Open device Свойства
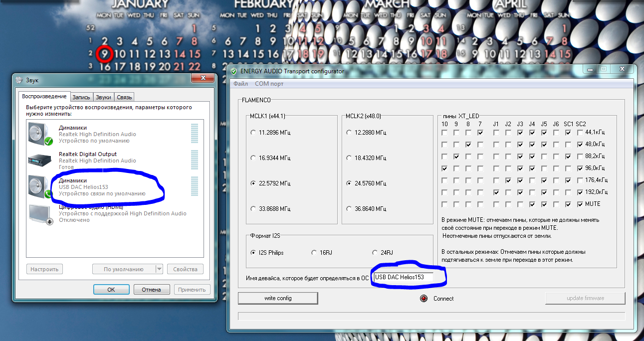This screenshot has height=341, width=644. click(x=186, y=269)
